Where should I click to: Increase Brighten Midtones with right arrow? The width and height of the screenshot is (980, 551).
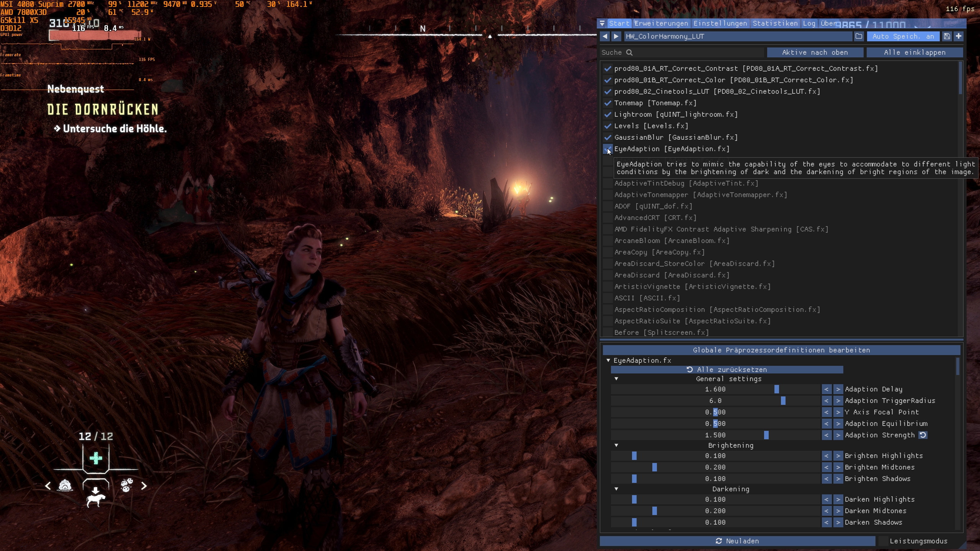(838, 467)
